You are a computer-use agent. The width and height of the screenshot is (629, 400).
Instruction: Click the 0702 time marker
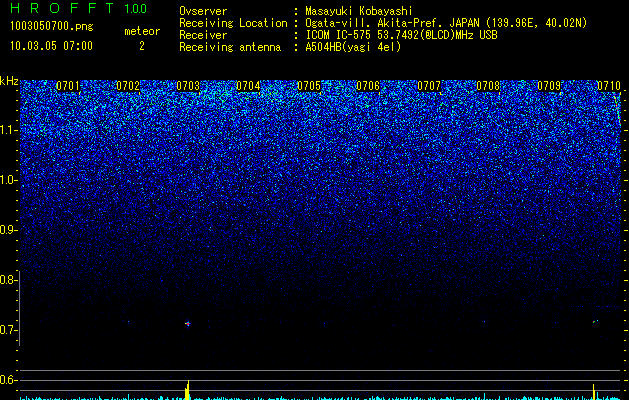tap(128, 85)
